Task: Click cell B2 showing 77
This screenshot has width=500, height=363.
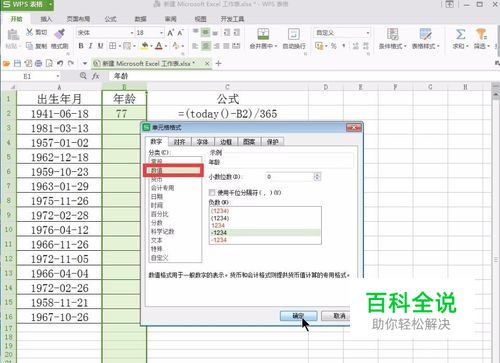Action: coord(124,114)
